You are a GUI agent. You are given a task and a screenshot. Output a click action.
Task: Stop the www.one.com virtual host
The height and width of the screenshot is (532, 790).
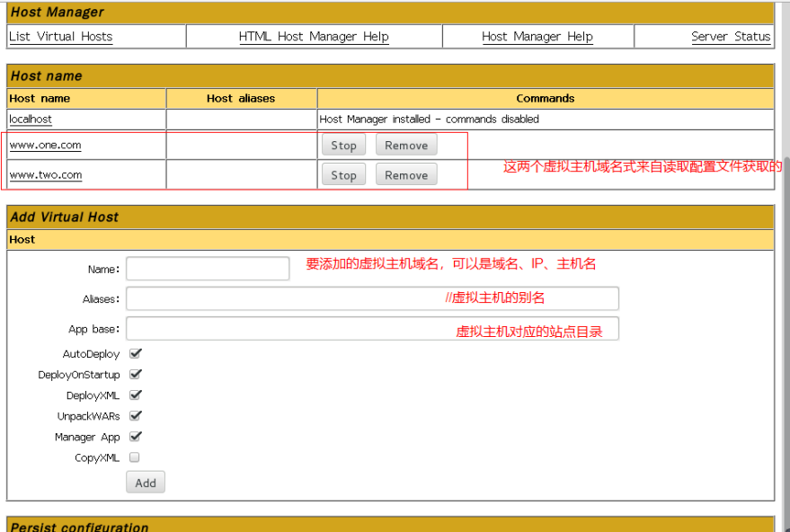pyautogui.click(x=343, y=145)
